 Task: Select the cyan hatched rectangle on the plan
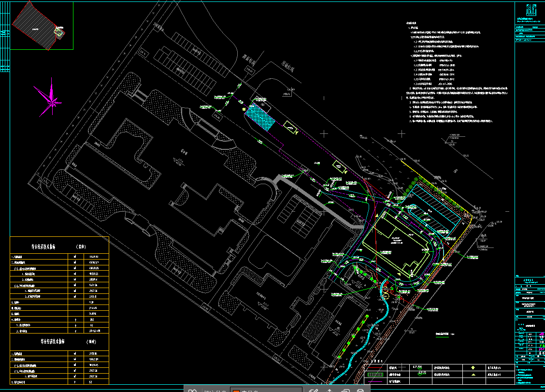(x=259, y=117)
